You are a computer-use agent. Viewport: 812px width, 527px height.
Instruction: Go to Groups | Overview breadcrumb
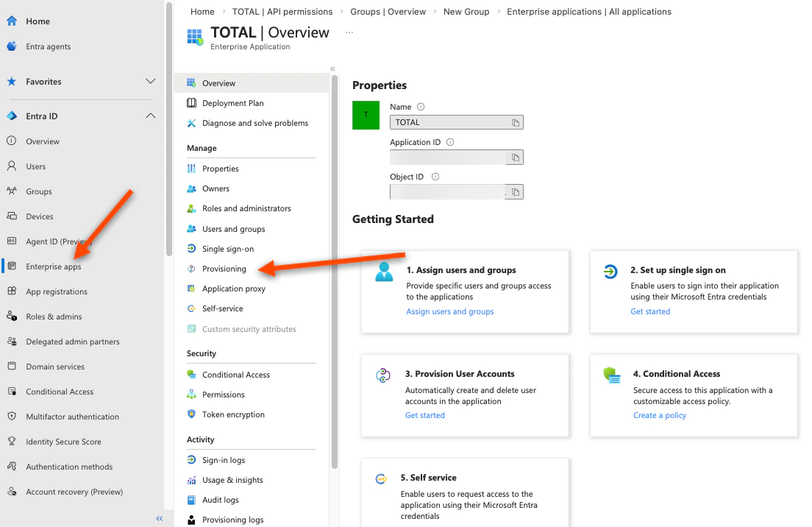388,11
